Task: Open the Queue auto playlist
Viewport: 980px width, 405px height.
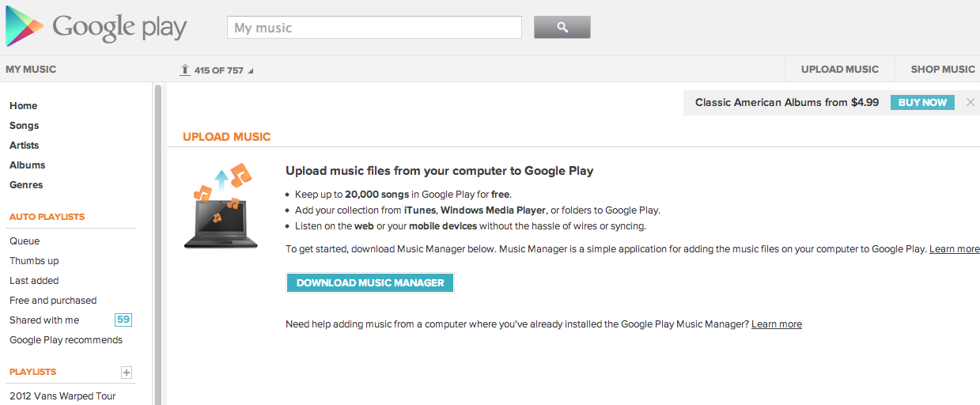Action: click(x=25, y=241)
